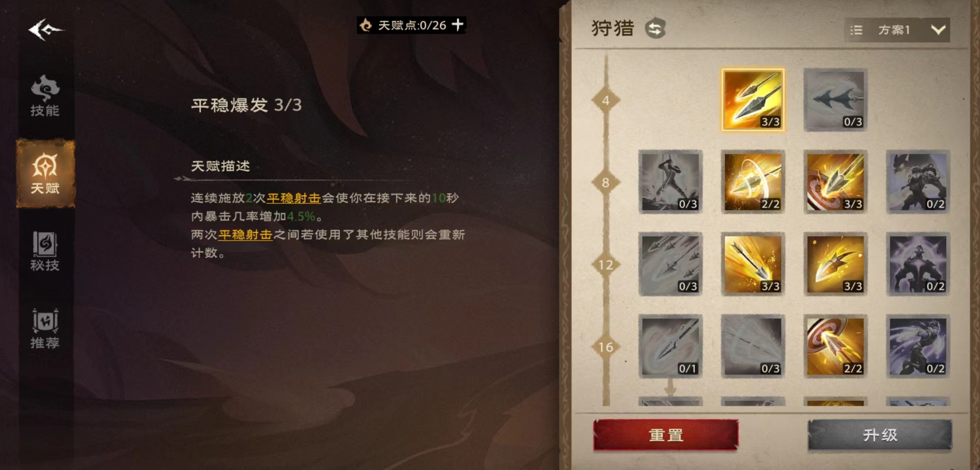980x470 pixels.
Task: Open the 推荐 recommended tab
Action: tap(45, 329)
